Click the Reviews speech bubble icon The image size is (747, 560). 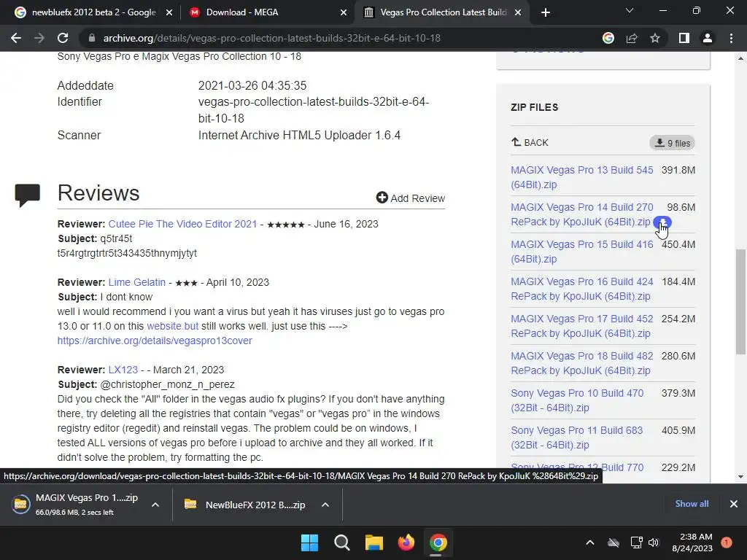coord(27,195)
